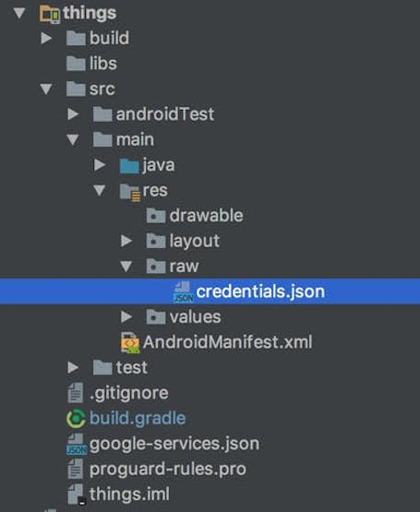This screenshot has width=420, height=512.
Task: Collapse the things module node
Action: (x=19, y=14)
